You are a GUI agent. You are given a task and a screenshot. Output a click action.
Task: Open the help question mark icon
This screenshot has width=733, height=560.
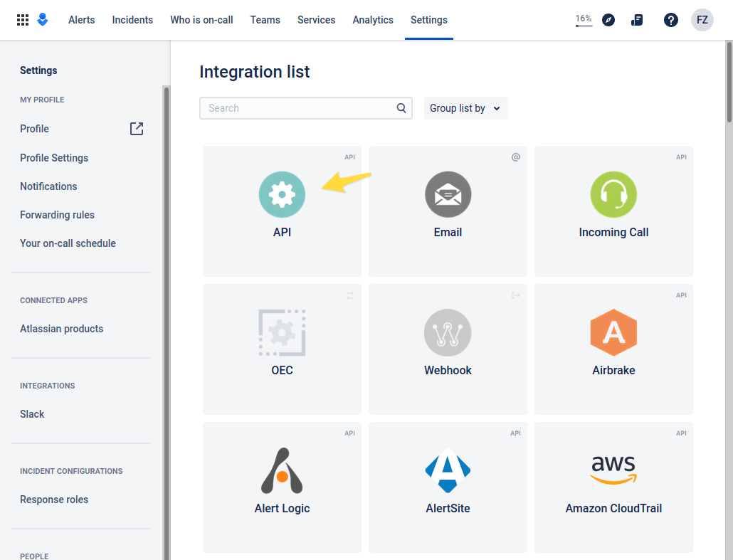coord(670,20)
